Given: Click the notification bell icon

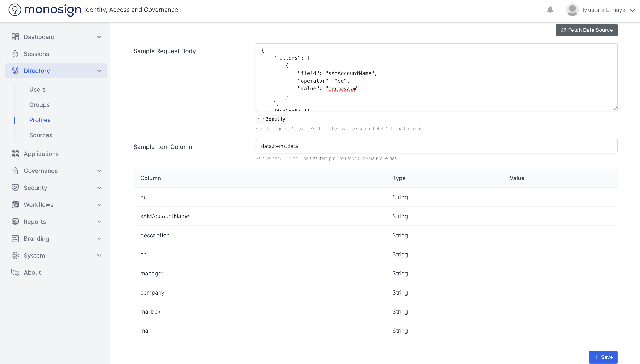Looking at the screenshot, I should tap(550, 10).
